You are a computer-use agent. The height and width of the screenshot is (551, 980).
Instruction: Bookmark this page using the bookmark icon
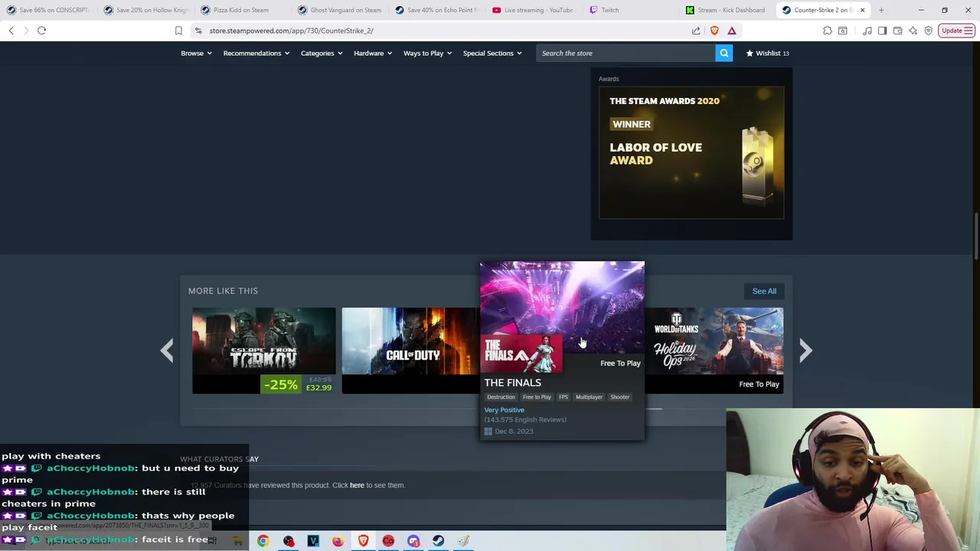178,31
